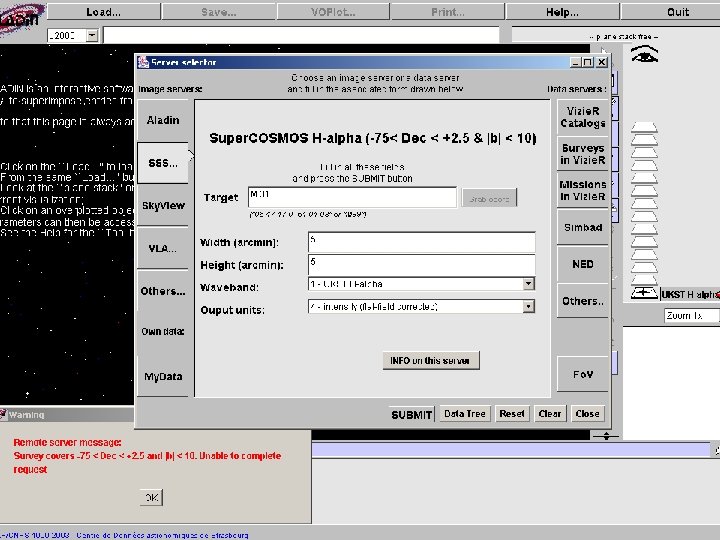The width and height of the screenshot is (720, 540).
Task: Select the NED data server
Action: point(583,264)
